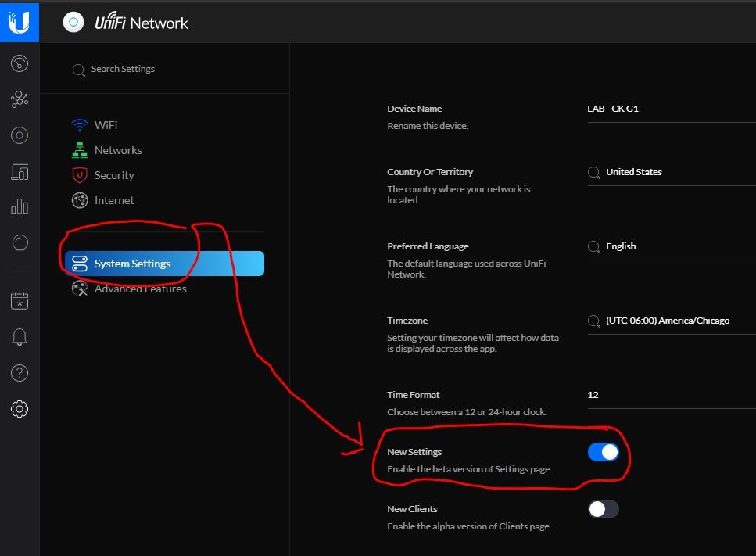Image resolution: width=756 pixels, height=556 pixels.
Task: Open the Events calendar icon
Action: (x=20, y=300)
